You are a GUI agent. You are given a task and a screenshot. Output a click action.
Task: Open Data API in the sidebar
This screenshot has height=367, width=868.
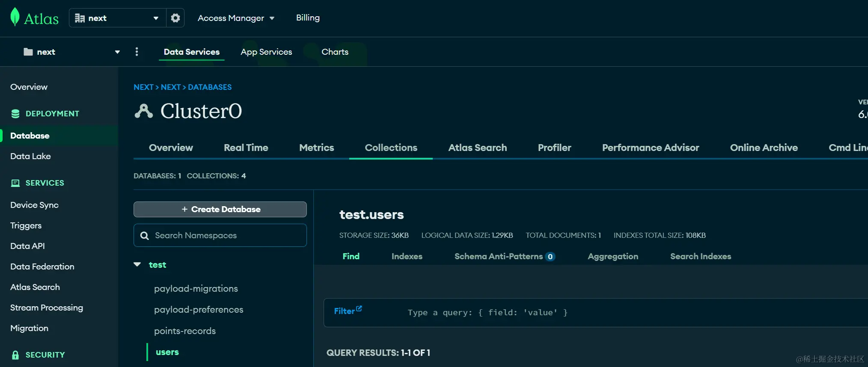(27, 246)
